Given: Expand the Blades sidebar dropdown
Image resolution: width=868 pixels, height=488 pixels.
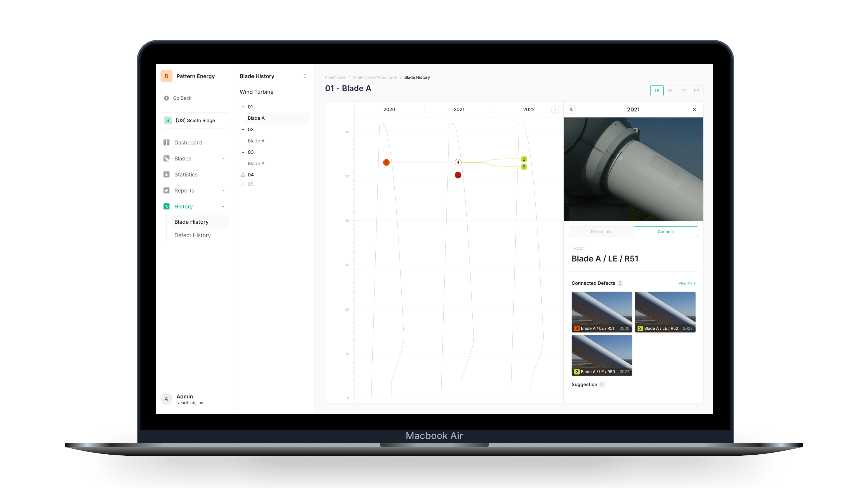Looking at the screenshot, I should pos(224,159).
